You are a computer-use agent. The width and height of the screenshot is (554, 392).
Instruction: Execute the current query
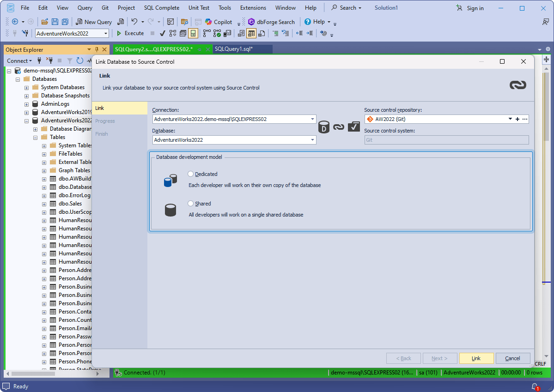tap(130, 33)
